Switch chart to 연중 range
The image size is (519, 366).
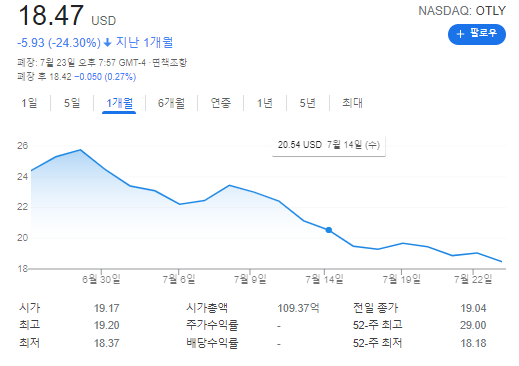click(x=220, y=103)
